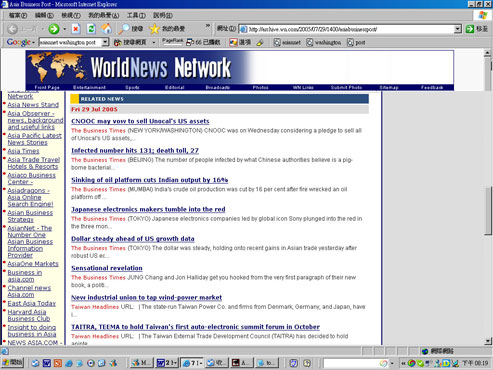Click 'AsiaOne Markets' sidebar link
This screenshot has height=370, width=493.
point(33,264)
